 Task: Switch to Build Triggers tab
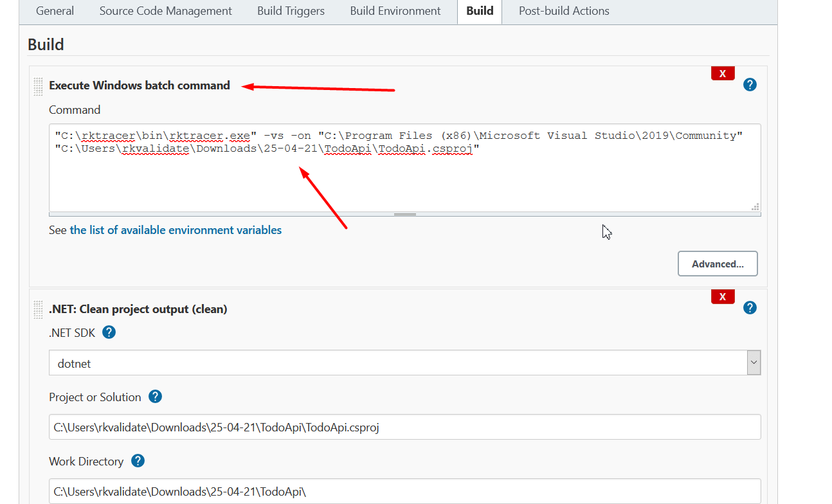tap(291, 11)
